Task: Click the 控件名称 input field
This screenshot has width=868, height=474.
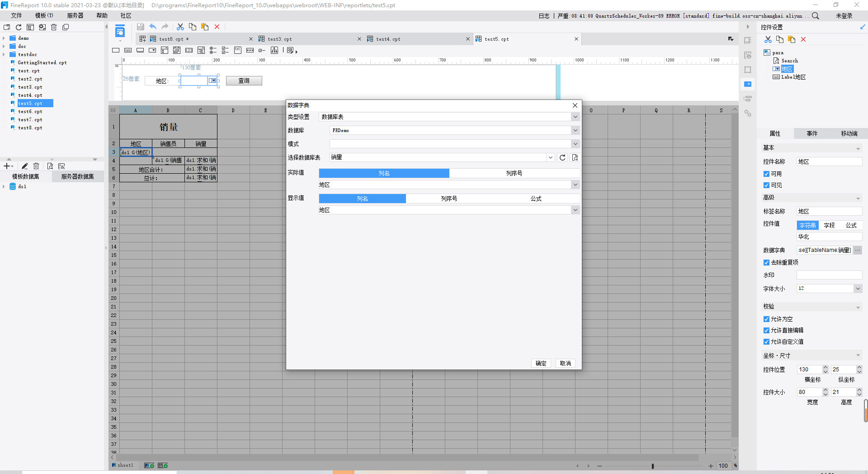Action: (829, 161)
